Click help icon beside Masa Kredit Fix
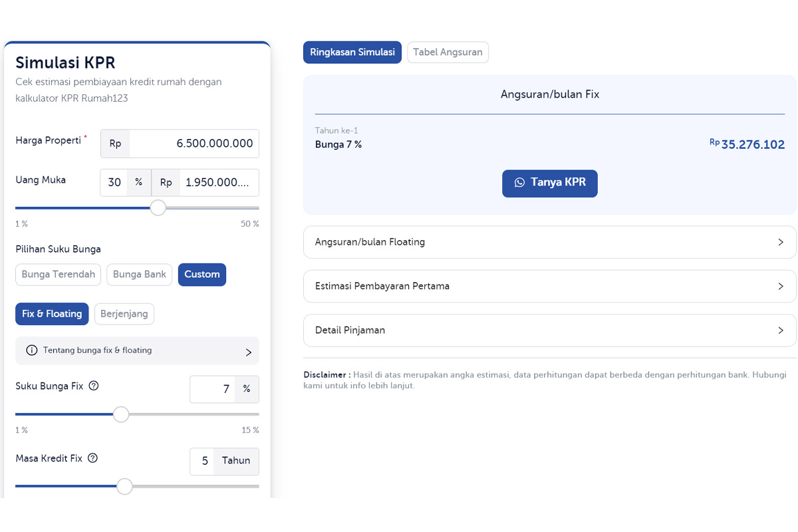 (x=93, y=458)
